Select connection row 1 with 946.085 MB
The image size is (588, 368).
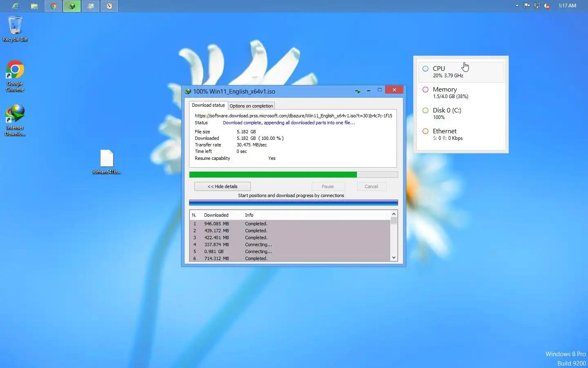pos(290,224)
